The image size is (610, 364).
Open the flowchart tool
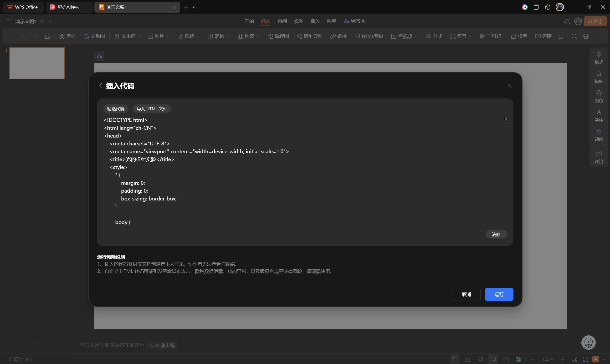(x=278, y=36)
